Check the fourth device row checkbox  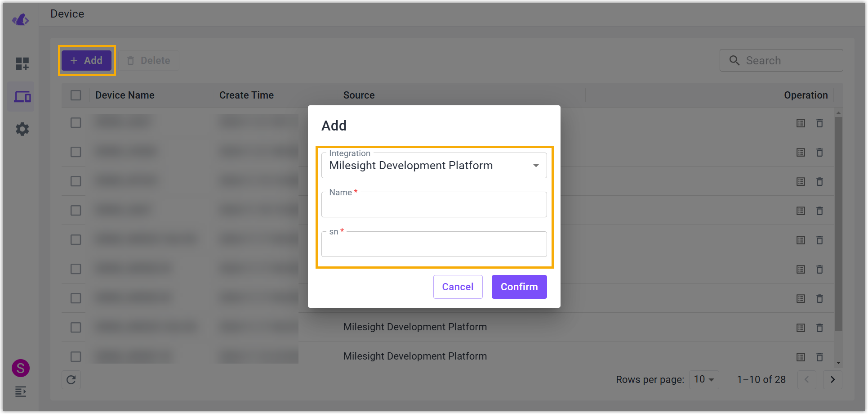click(x=76, y=210)
